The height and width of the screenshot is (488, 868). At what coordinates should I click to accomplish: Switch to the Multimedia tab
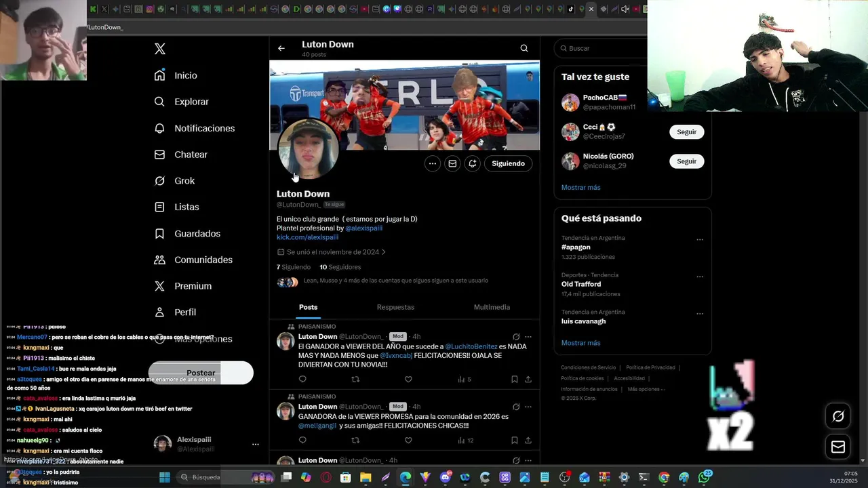pos(492,307)
